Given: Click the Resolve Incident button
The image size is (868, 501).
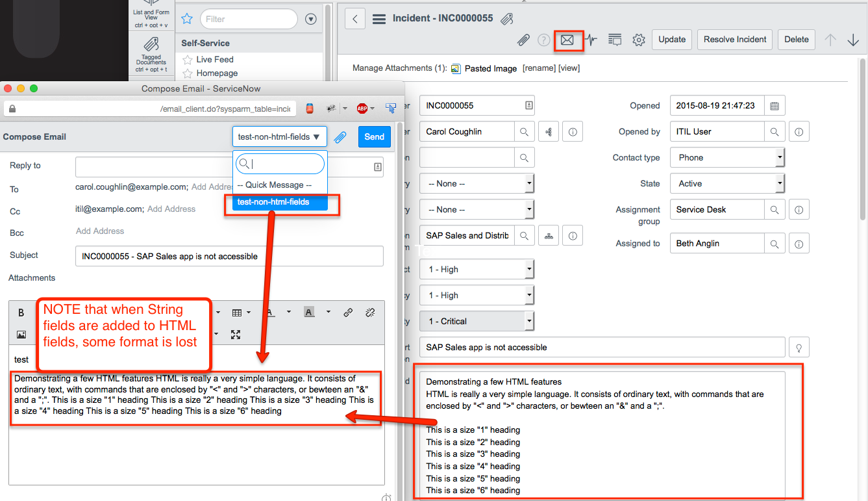Looking at the screenshot, I should 734,40.
